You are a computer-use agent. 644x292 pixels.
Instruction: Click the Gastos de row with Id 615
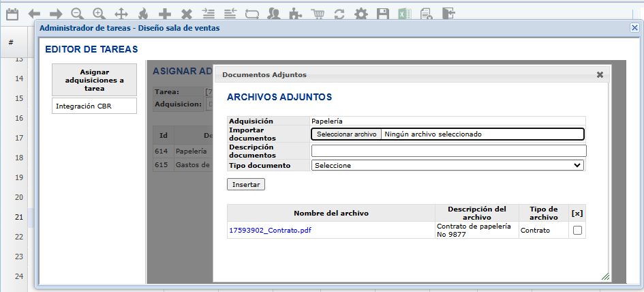[x=183, y=165]
